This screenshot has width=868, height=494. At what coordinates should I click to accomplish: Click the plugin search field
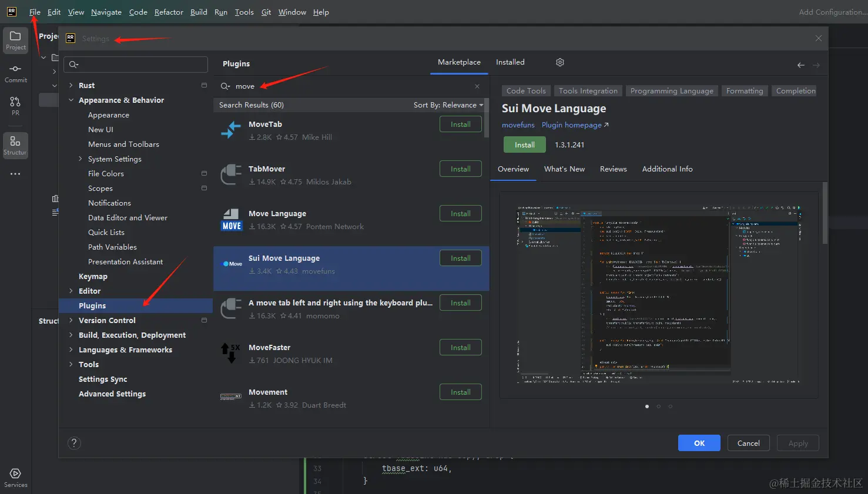coord(351,86)
